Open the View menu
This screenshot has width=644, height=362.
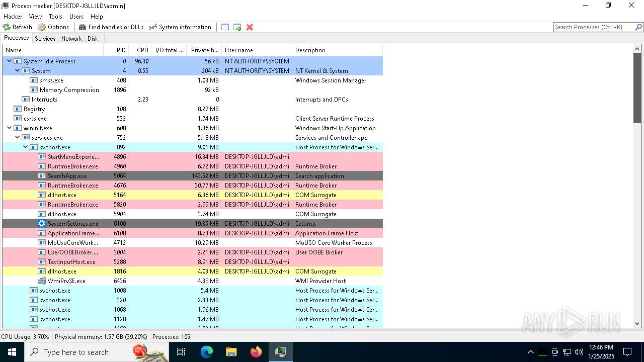[35, 17]
